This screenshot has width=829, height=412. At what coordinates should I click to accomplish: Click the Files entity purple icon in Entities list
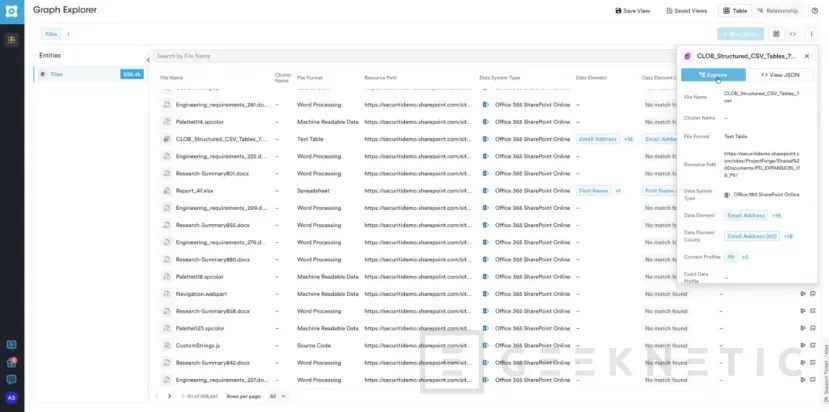43,75
